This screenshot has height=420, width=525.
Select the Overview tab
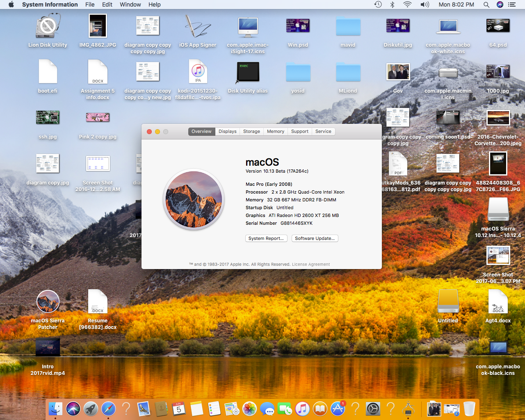(201, 132)
